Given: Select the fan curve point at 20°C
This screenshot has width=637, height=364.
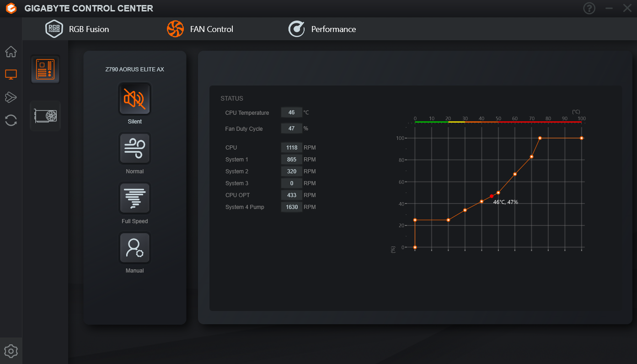Looking at the screenshot, I should point(448,220).
